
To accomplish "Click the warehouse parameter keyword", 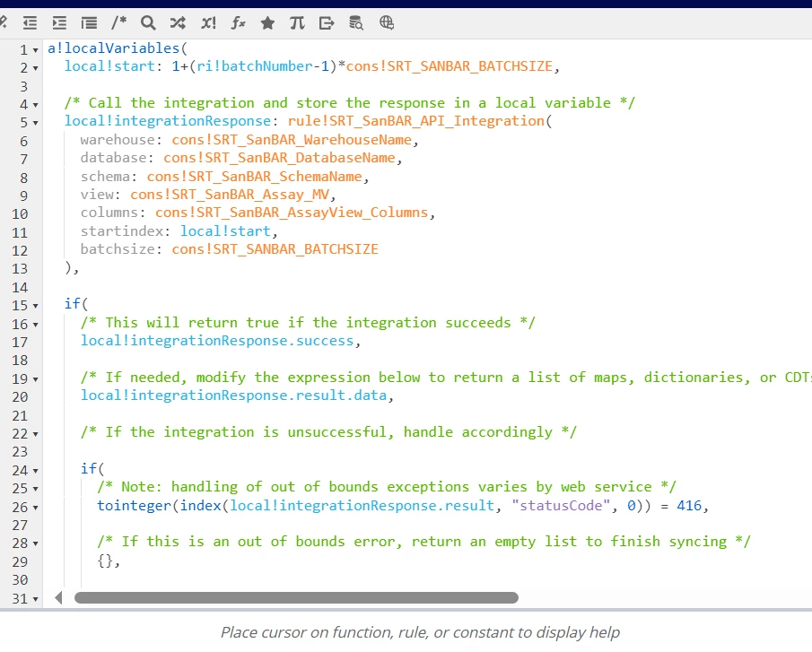I will click(118, 140).
